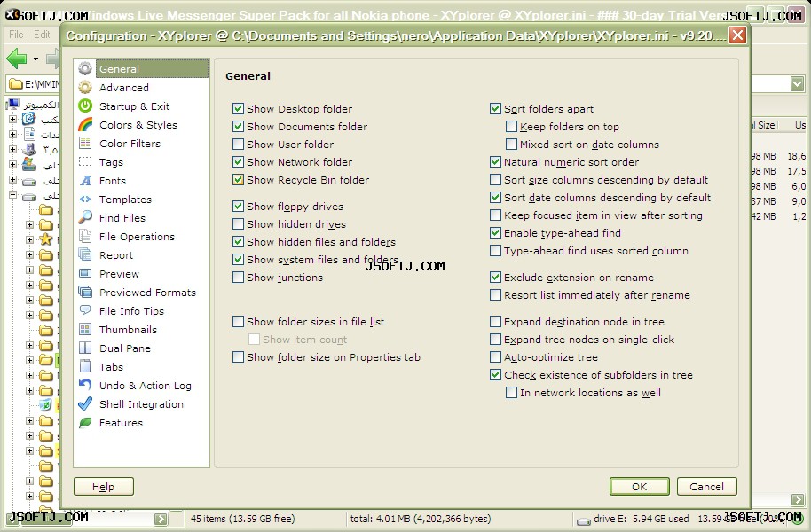The width and height of the screenshot is (811, 532).
Task: Uncheck Check existence of subfolders in tree
Action: [x=495, y=375]
